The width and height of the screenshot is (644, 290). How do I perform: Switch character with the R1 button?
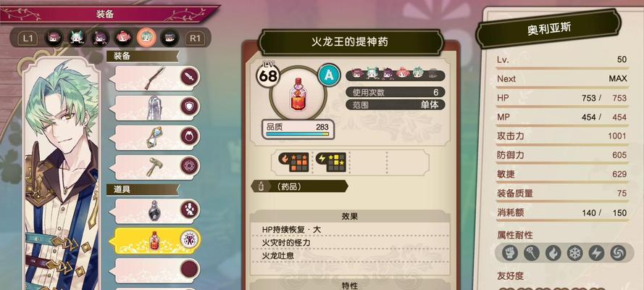[x=195, y=38]
